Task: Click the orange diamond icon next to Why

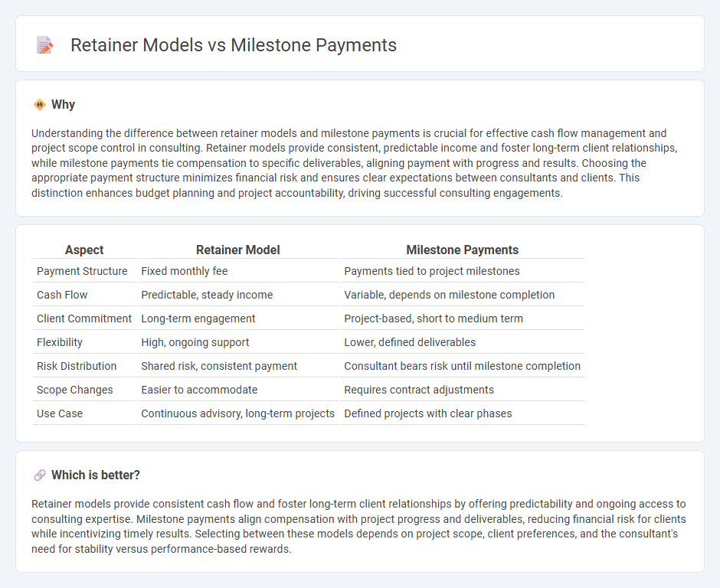Action: pos(40,105)
